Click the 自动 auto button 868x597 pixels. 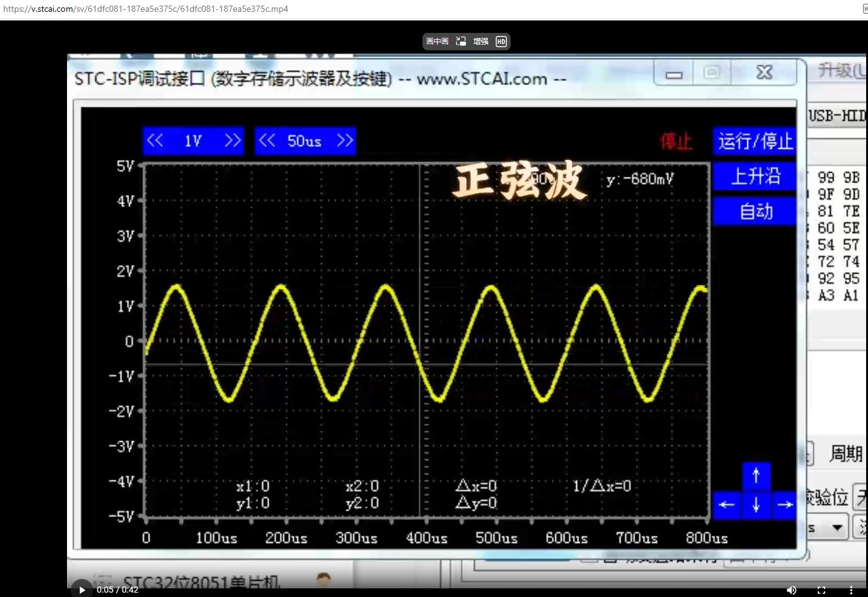[x=755, y=212]
